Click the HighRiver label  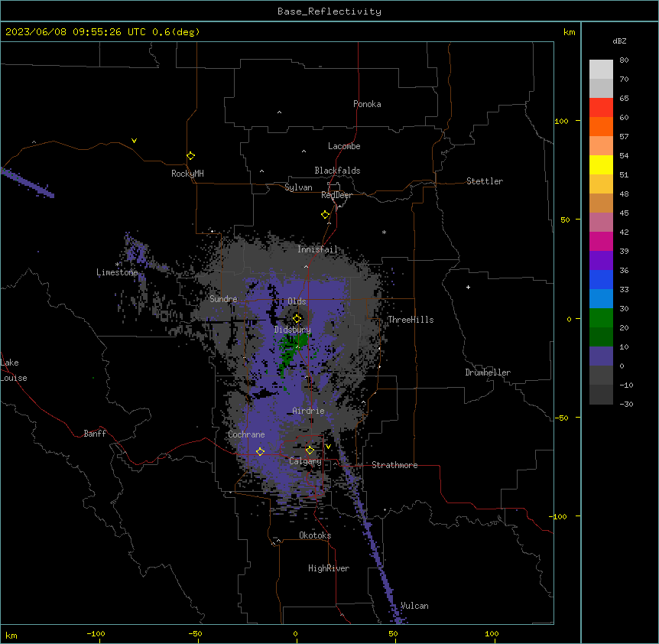pyautogui.click(x=329, y=568)
